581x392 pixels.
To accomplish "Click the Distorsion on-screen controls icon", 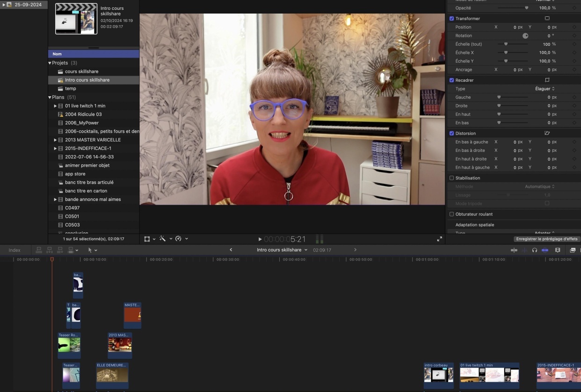I will click(547, 133).
